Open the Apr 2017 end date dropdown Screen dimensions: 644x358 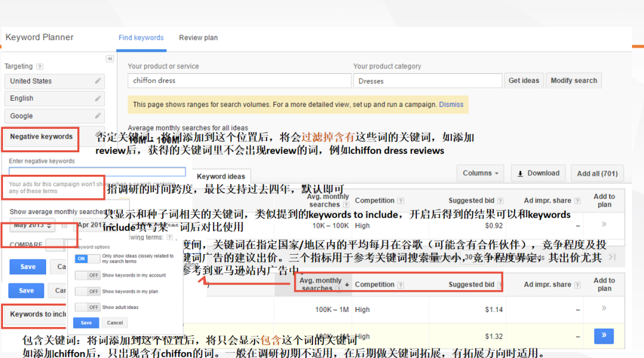(x=94, y=225)
